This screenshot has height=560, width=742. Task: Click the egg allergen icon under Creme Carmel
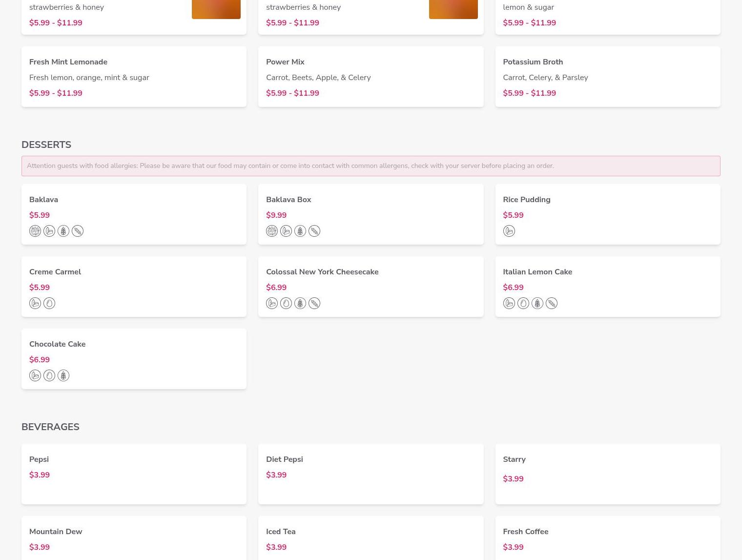pyautogui.click(x=49, y=303)
